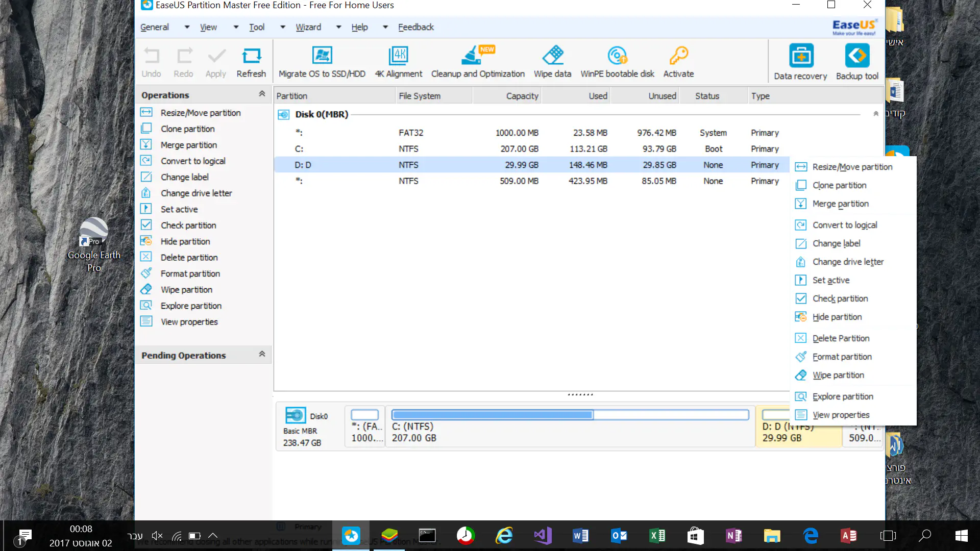Viewport: 980px width, 551px height.
Task: Open the Wizard menu
Action: [x=308, y=27]
